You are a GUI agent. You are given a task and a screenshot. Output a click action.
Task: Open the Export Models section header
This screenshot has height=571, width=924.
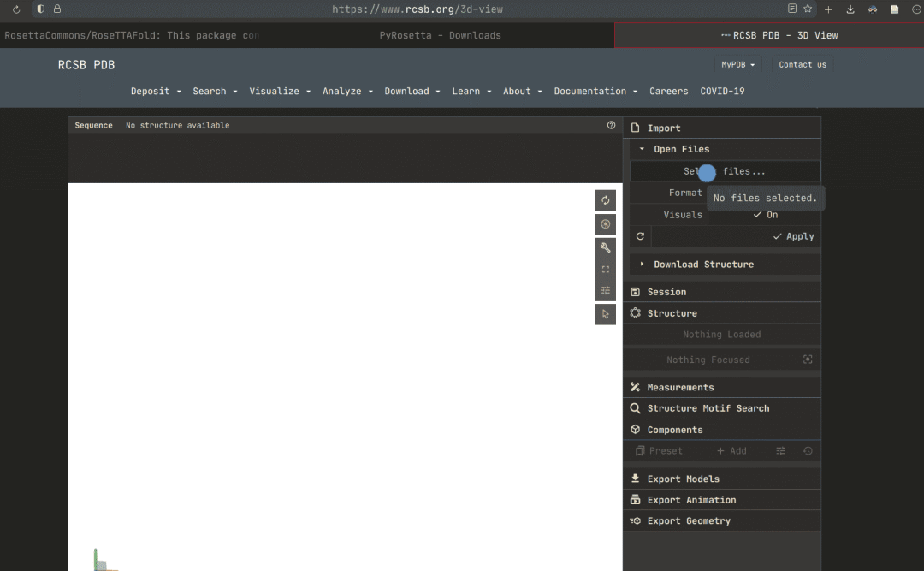click(x=722, y=479)
